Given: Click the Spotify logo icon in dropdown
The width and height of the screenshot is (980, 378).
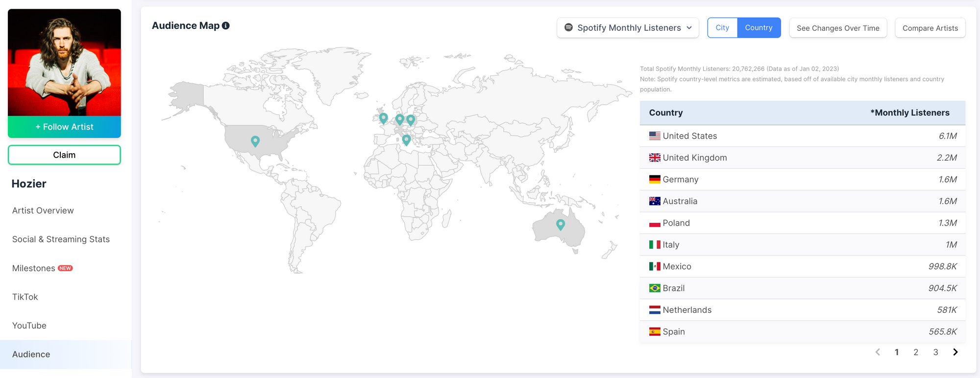Looking at the screenshot, I should [x=568, y=28].
